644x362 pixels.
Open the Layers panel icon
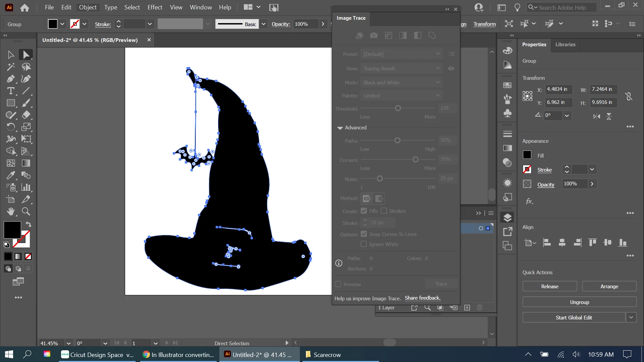[x=507, y=218]
